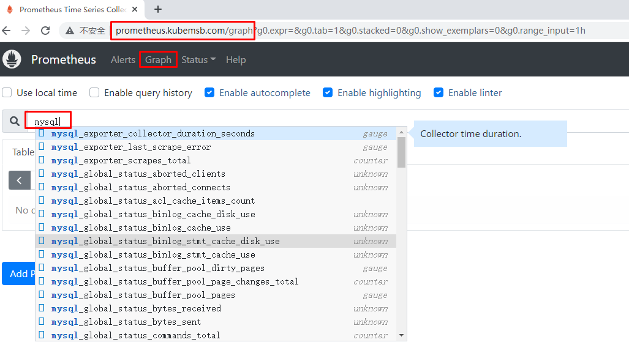Click the left chevron time button
The width and height of the screenshot is (629, 364).
point(19,180)
